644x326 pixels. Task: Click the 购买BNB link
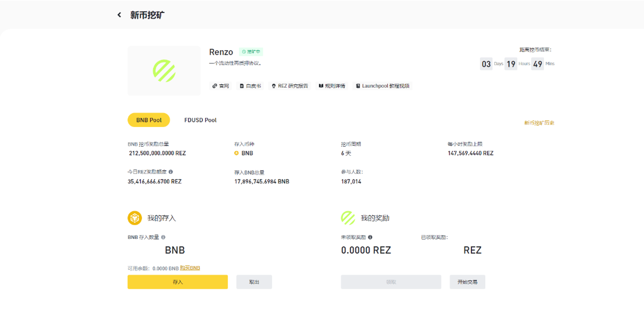(190, 268)
